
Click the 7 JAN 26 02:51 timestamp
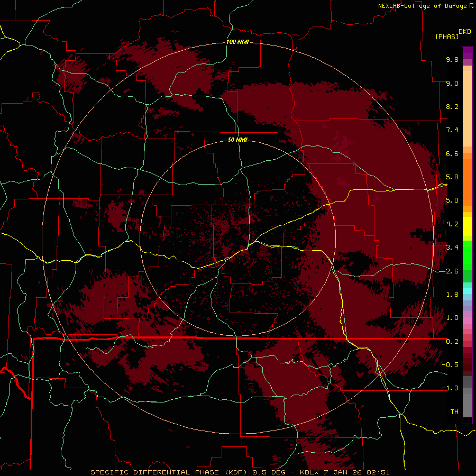[358, 472]
